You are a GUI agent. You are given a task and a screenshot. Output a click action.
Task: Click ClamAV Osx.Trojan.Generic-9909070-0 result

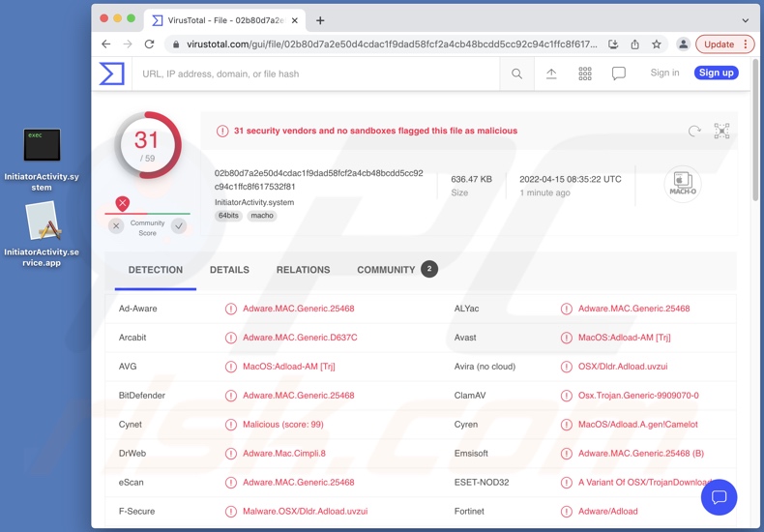tap(638, 396)
